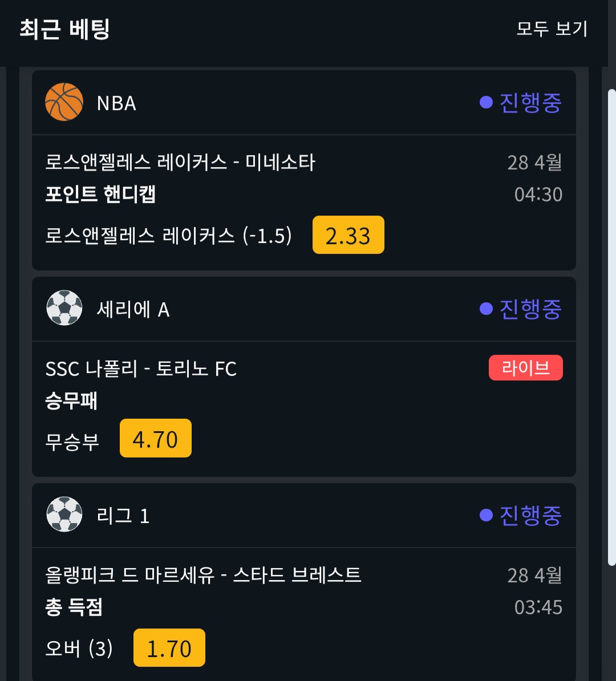Click the 세리에 A 진행중 status dot
Image resolution: width=616 pixels, height=681 pixels.
pyautogui.click(x=486, y=309)
